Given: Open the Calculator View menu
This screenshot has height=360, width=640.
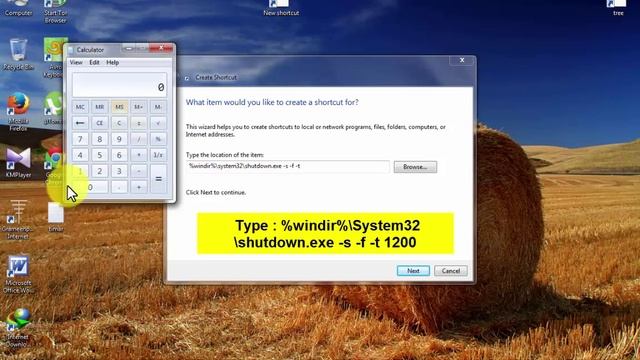Looking at the screenshot, I should click(x=76, y=62).
